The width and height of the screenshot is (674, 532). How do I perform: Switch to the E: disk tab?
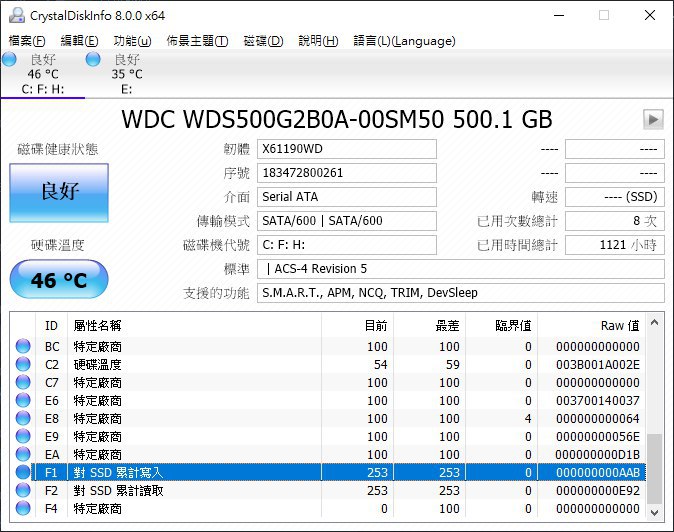point(126,74)
